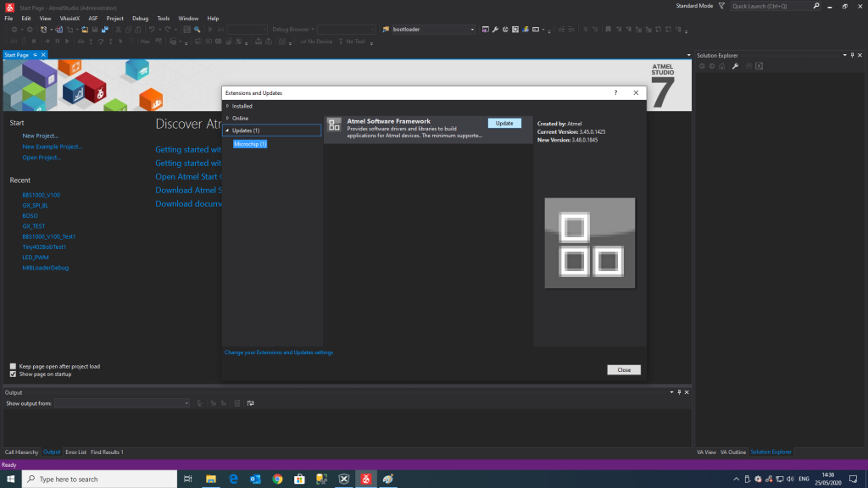Open Google Chrome from the taskbar
The width and height of the screenshot is (868, 488).
tap(277, 480)
